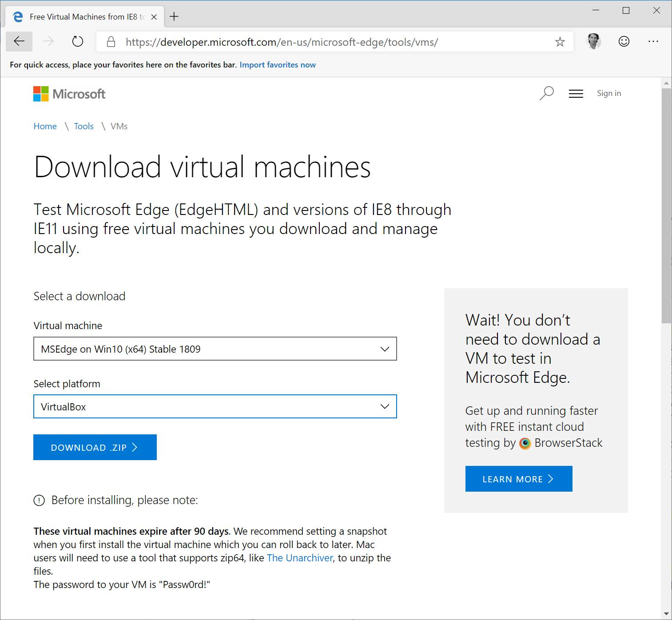Open the Microsoft hamburger menu
The height and width of the screenshot is (620, 672).
tap(576, 94)
